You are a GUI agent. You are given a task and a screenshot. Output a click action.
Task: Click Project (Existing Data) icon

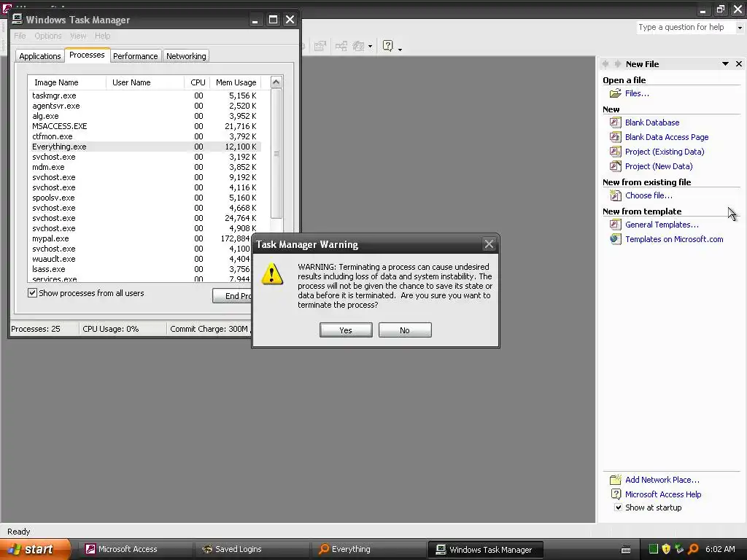616,152
